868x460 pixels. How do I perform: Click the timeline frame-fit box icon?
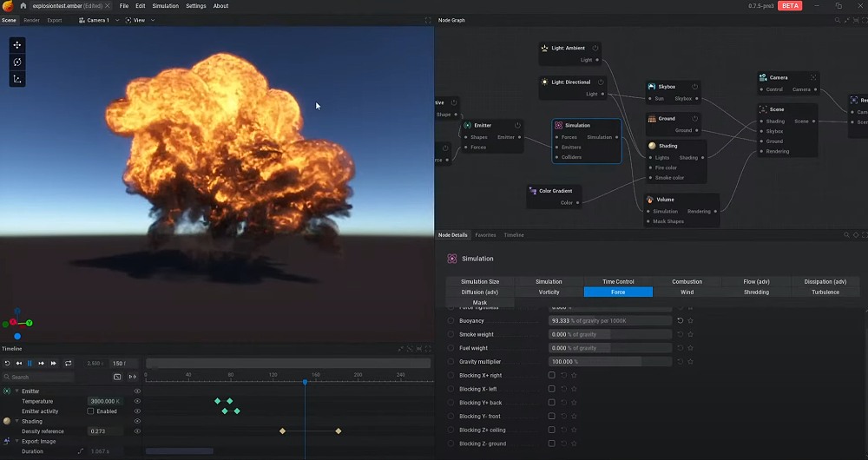click(x=117, y=377)
